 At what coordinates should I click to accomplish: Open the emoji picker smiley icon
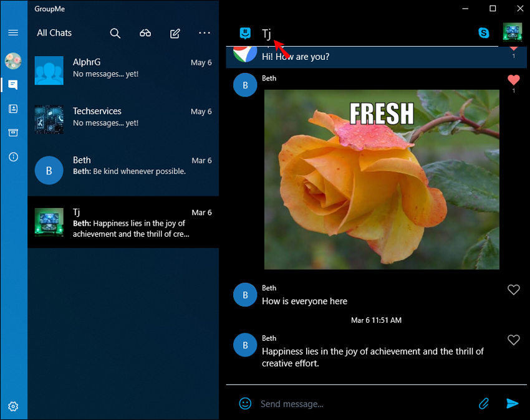click(245, 403)
